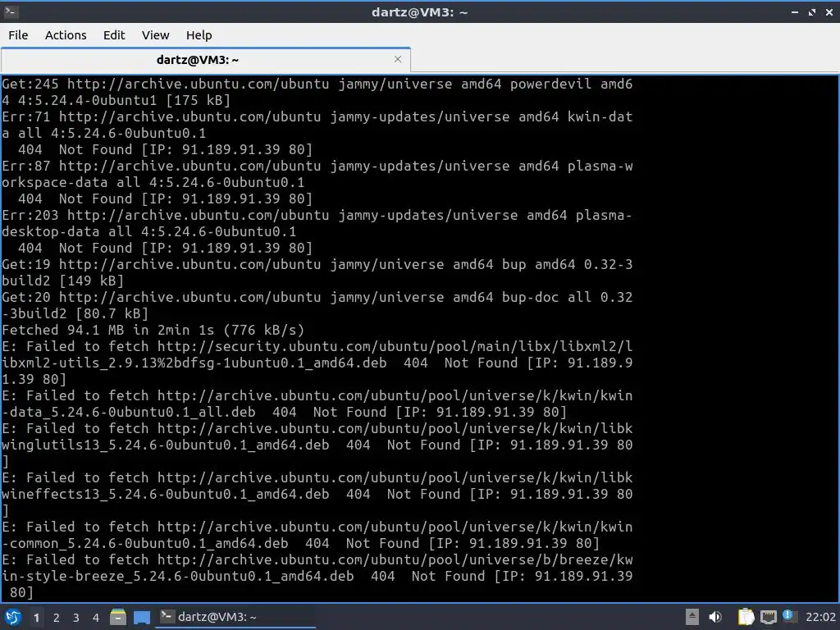This screenshot has width=840, height=630.
Task: Switch to workspace 3
Action: [76, 618]
